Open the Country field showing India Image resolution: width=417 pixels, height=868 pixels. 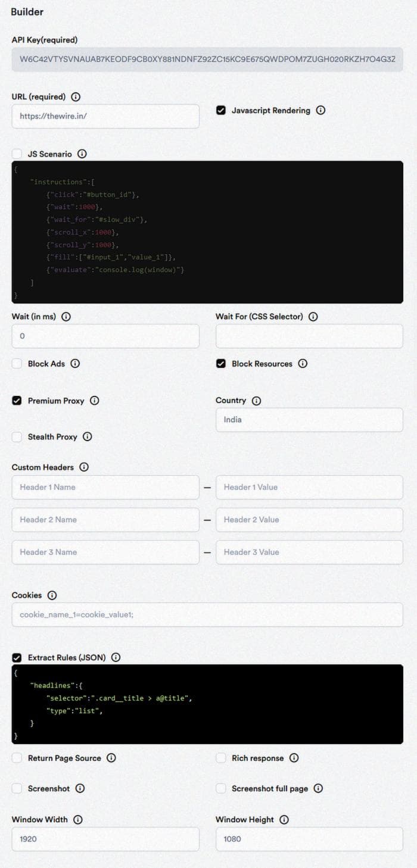(x=309, y=420)
